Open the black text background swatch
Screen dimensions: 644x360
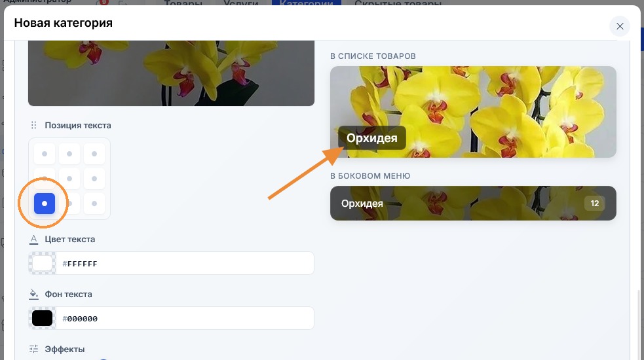point(43,318)
